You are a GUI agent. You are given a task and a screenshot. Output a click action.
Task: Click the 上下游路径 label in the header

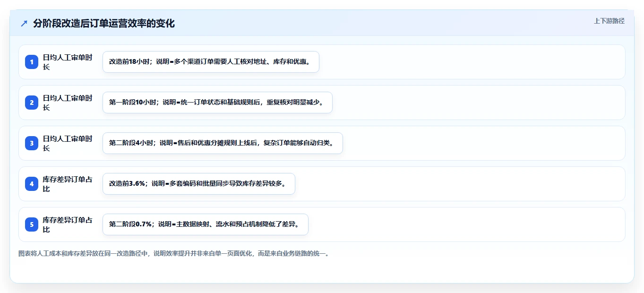pyautogui.click(x=609, y=21)
